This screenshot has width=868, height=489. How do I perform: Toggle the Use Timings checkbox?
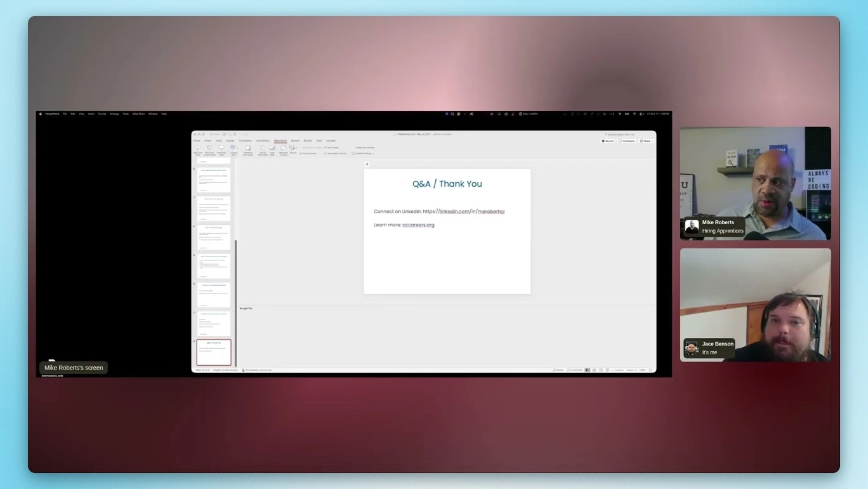tap(325, 147)
